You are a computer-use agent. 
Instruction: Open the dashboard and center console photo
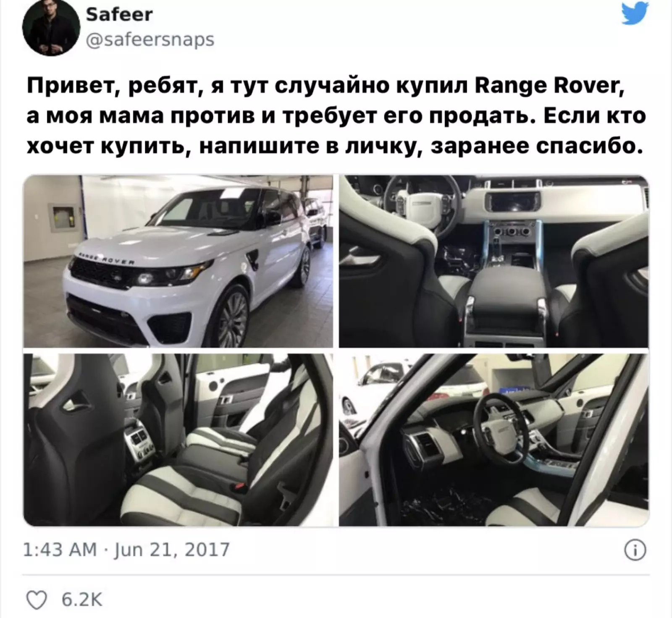(494, 261)
